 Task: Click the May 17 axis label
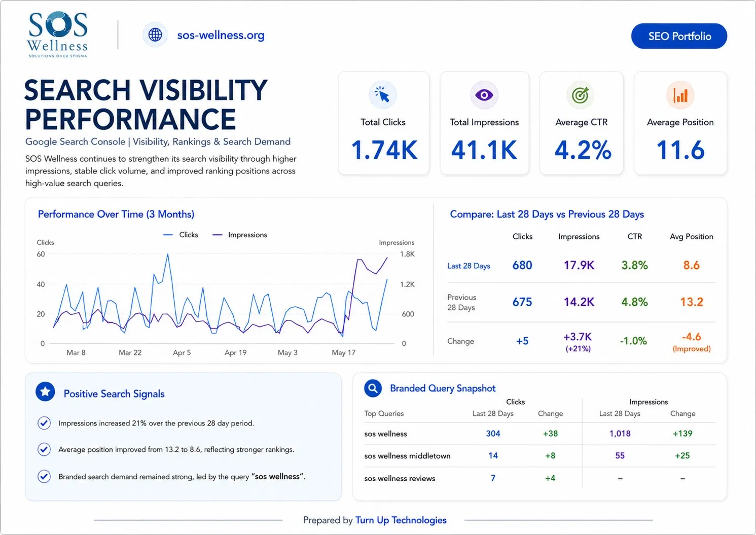click(x=344, y=352)
